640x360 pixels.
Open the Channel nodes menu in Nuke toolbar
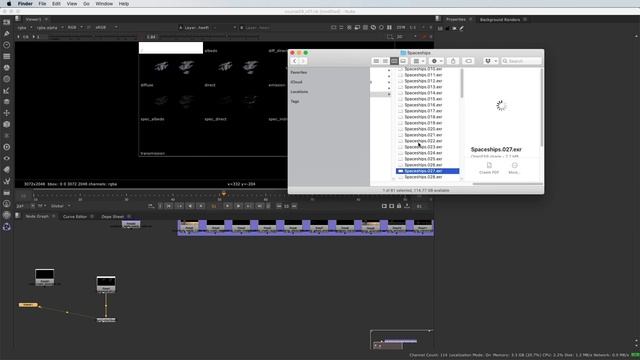(7, 56)
